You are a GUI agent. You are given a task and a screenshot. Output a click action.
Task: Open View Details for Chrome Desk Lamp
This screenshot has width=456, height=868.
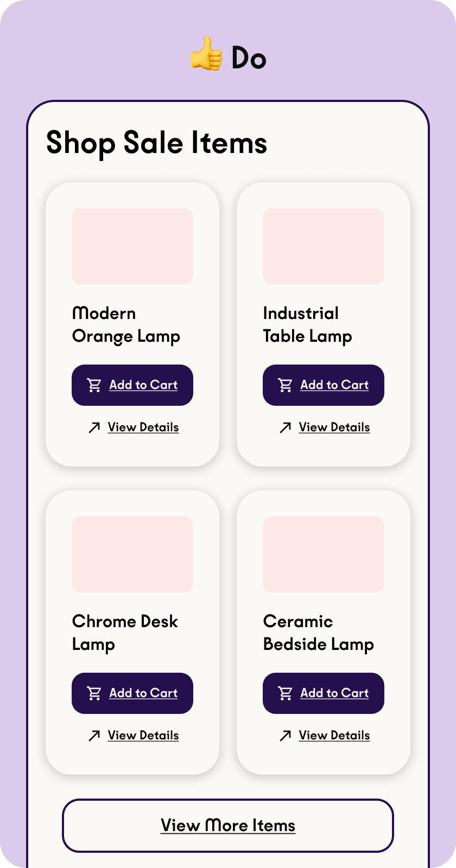coord(143,736)
